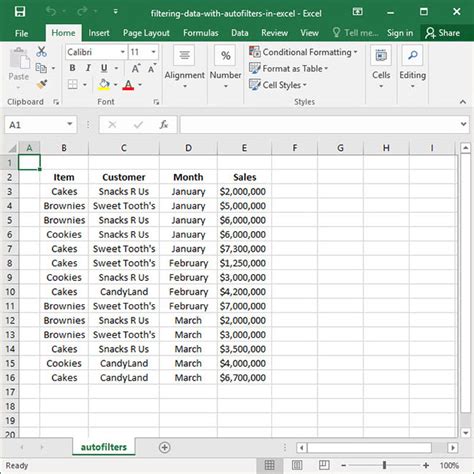This screenshot has width=474, height=474.
Task: Select column C header
Action: coord(124,148)
